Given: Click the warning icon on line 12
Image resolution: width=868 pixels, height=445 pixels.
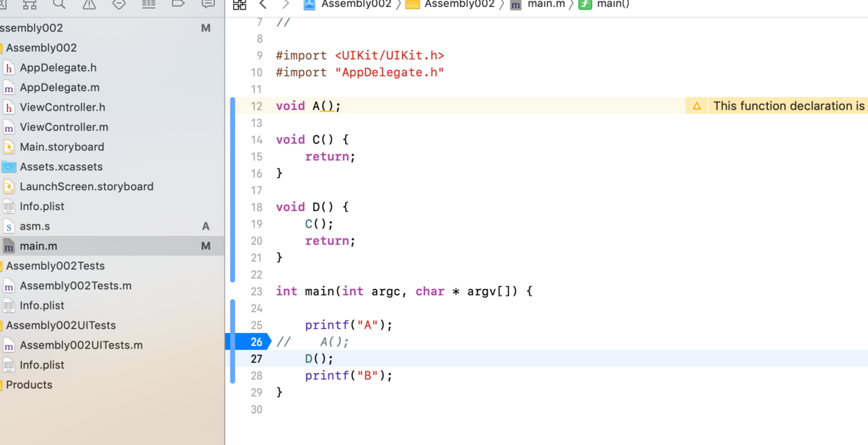Looking at the screenshot, I should coord(696,106).
